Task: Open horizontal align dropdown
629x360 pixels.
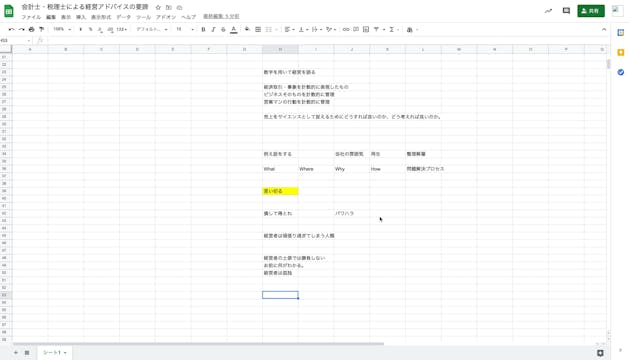Action: 289,29
